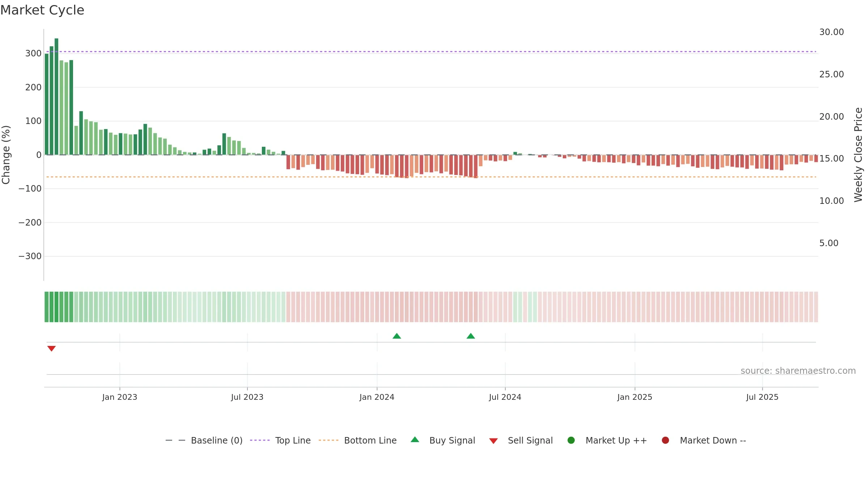Click the Weekly Close Price axis title
Viewport: 868px width, 488px height.
858,155
